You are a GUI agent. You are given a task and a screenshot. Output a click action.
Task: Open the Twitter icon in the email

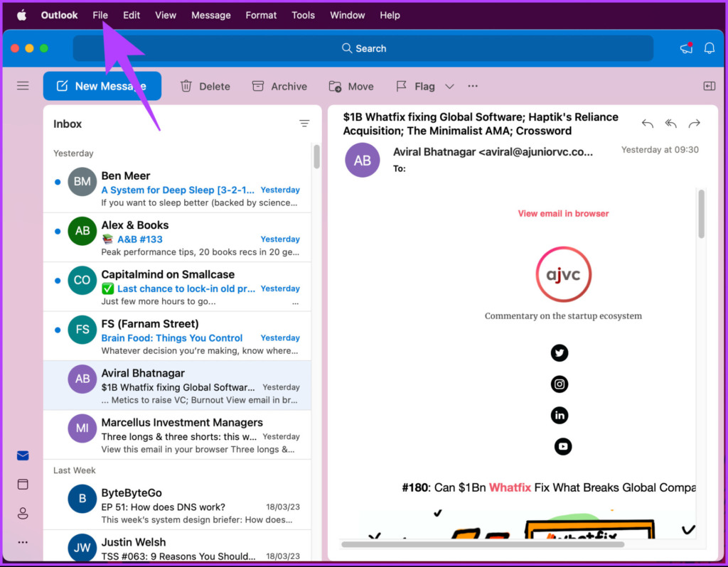tap(560, 353)
